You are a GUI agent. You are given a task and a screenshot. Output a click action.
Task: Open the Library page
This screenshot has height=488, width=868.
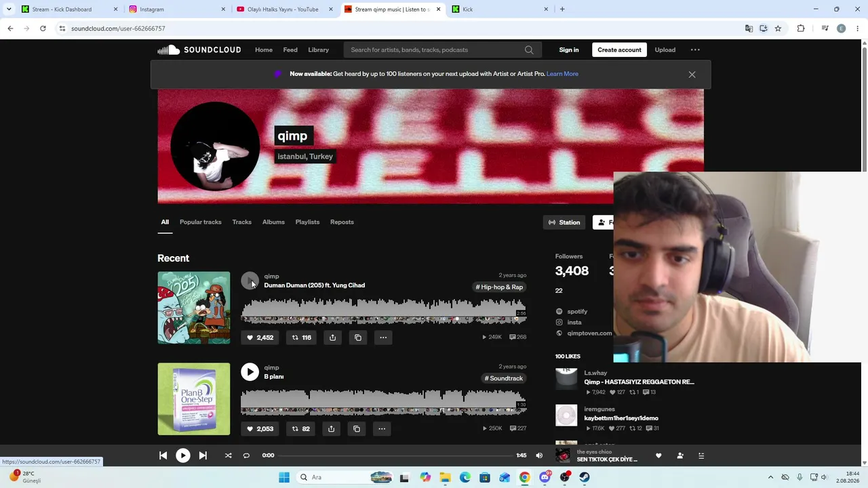click(x=319, y=49)
